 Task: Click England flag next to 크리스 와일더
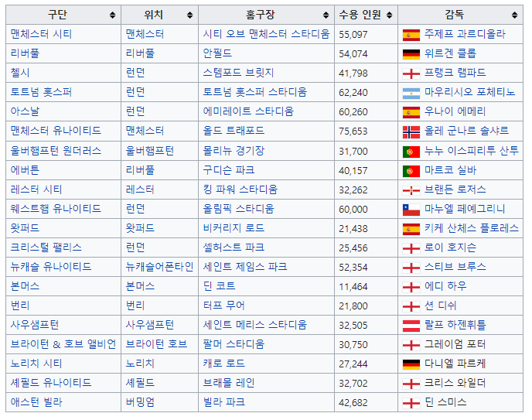[411, 384]
